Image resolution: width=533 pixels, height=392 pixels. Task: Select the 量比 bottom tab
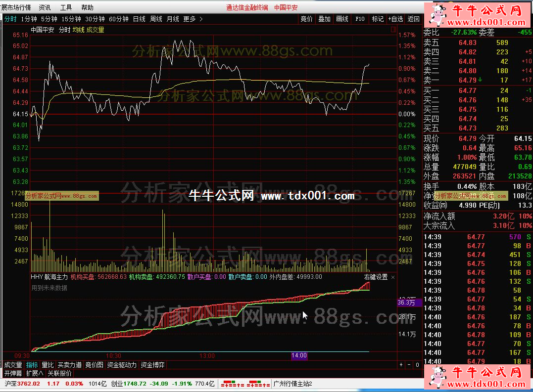[x=48, y=365]
